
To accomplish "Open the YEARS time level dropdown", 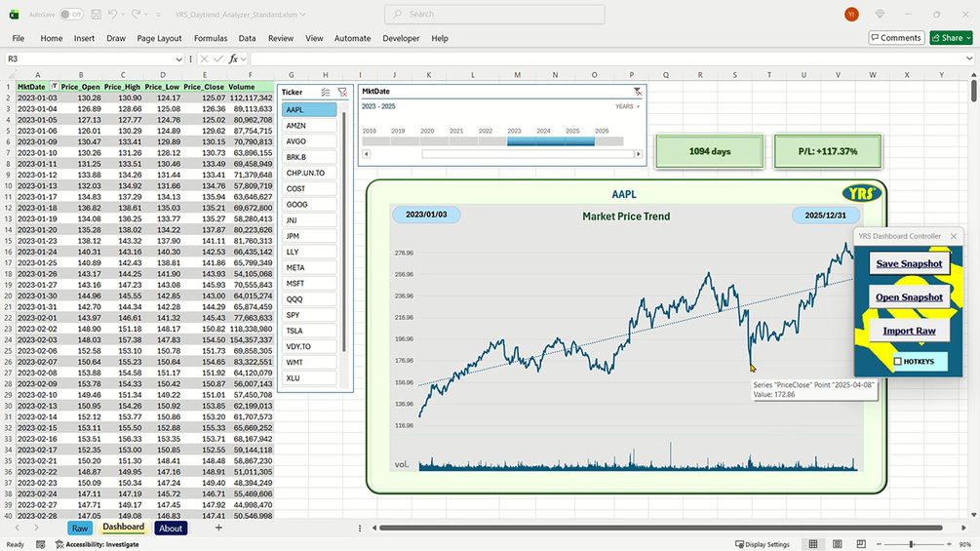I will click(x=628, y=107).
